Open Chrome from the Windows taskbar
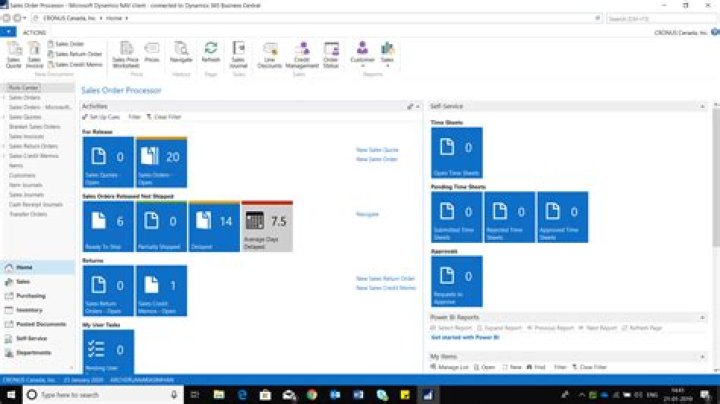The image size is (720, 404). [312, 395]
